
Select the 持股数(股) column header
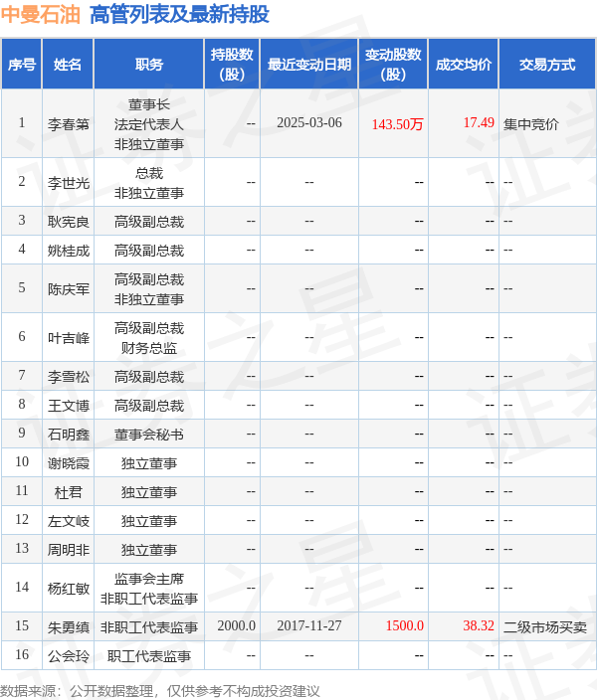232,65
